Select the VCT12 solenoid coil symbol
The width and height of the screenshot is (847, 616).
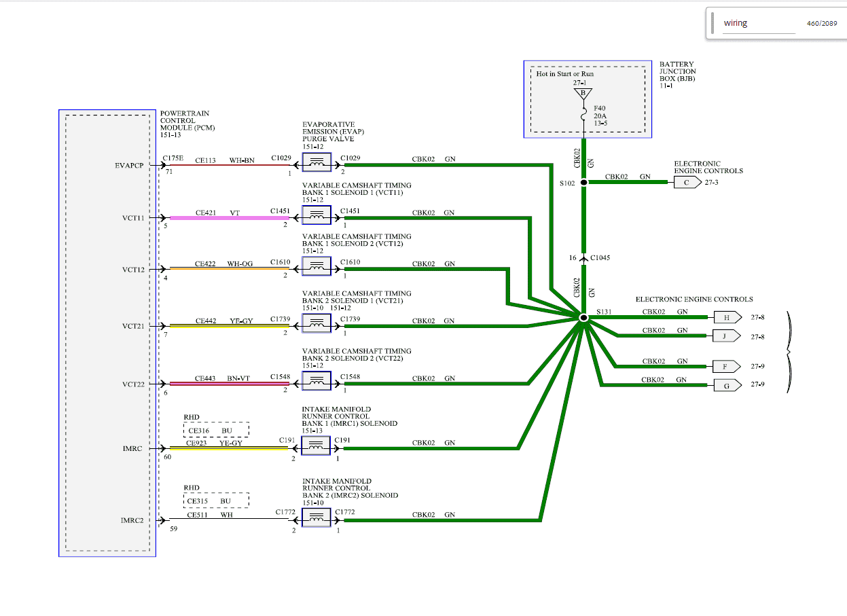pos(317,266)
